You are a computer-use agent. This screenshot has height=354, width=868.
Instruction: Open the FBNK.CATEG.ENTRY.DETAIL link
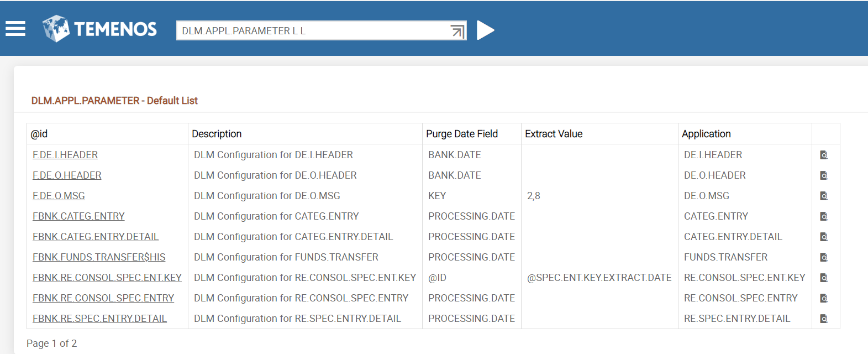[x=96, y=237]
